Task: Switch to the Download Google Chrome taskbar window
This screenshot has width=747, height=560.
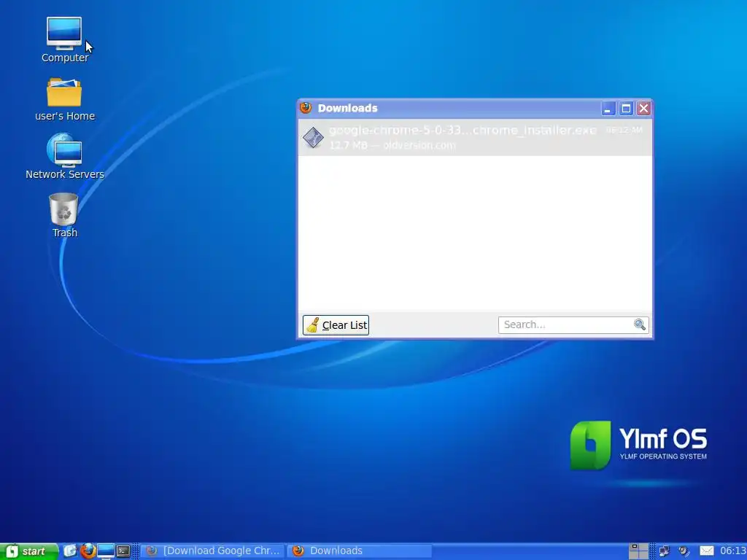Action: (213, 551)
